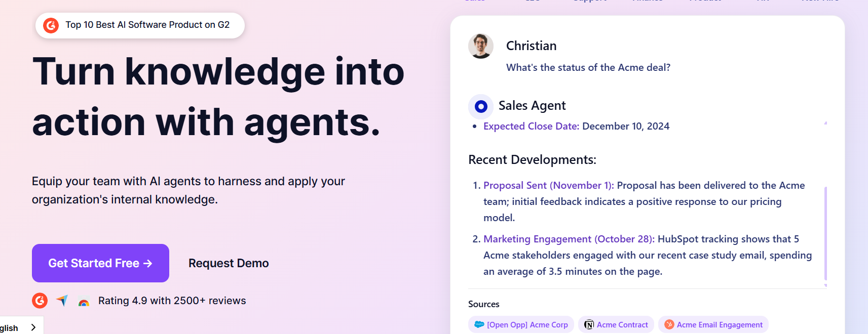Viewport: 868px width, 334px height.
Task: Click the Chrome Web Store rainbow icon
Action: [84, 302]
